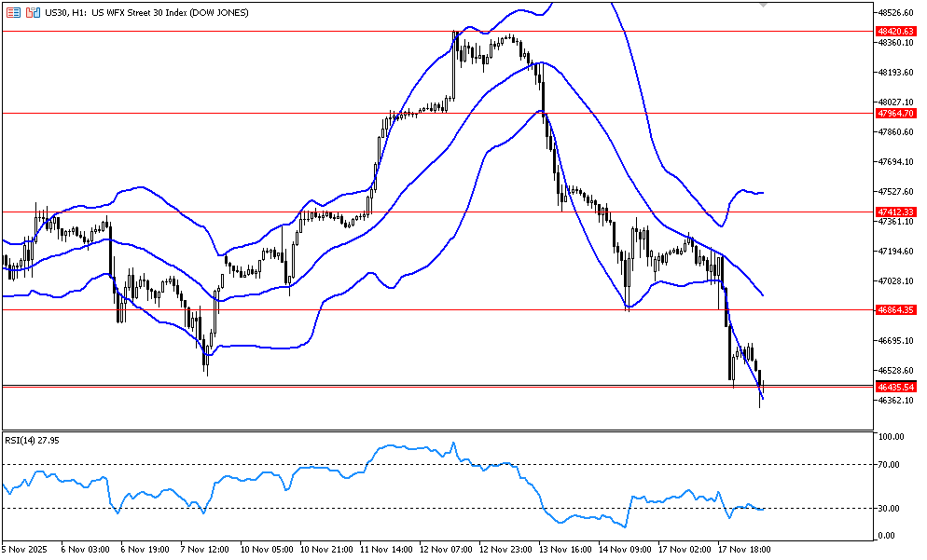927x560 pixels.
Task: Click the RSI 30.00 level scale label
Action: pos(889,508)
